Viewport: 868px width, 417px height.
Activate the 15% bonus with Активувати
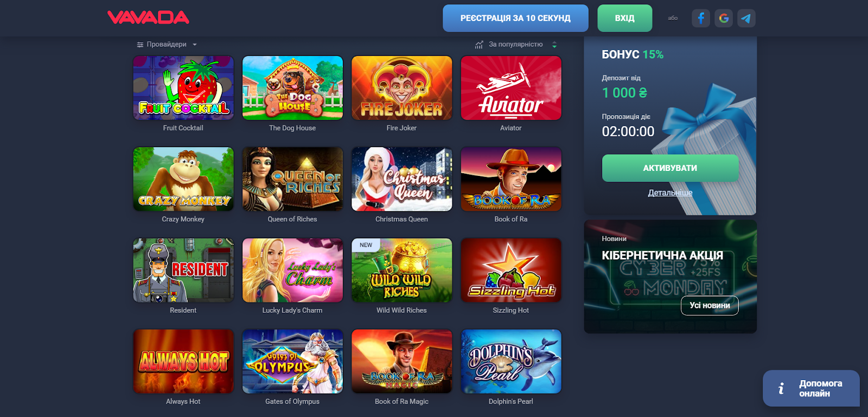(x=670, y=168)
